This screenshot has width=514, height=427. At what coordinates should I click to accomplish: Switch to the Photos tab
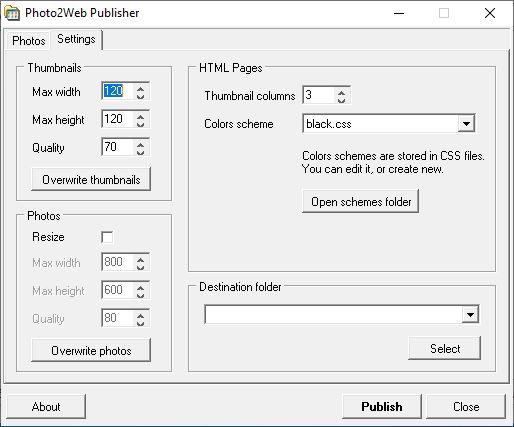[x=29, y=41]
